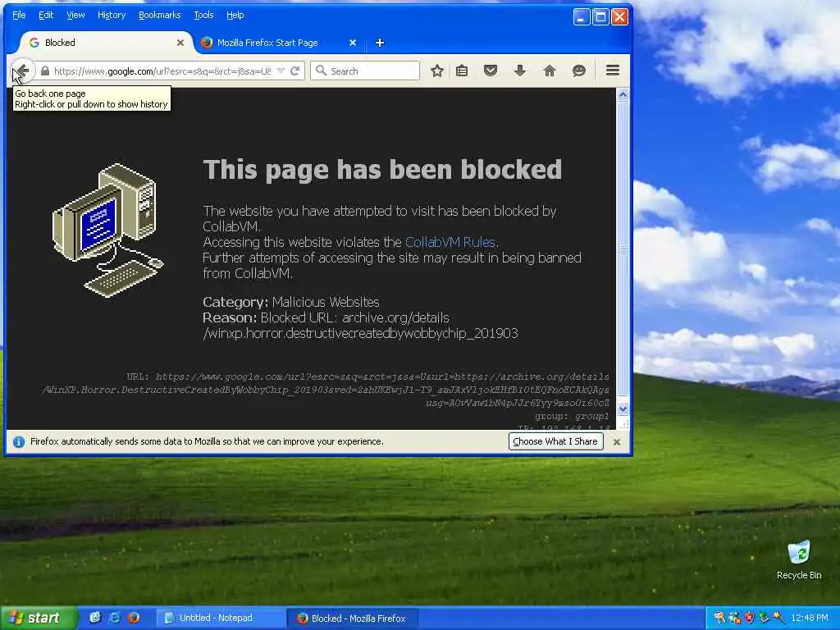
Task: Click the search magnifier icon
Action: [x=321, y=71]
